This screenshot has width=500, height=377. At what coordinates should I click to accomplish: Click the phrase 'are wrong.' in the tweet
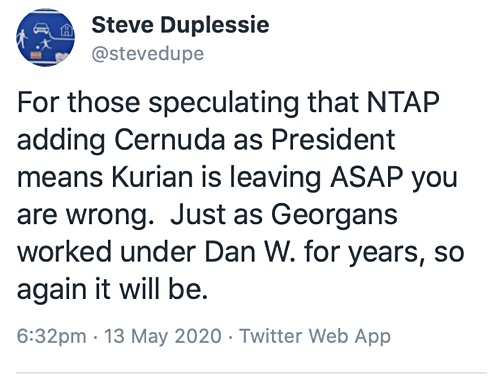[x=85, y=215]
